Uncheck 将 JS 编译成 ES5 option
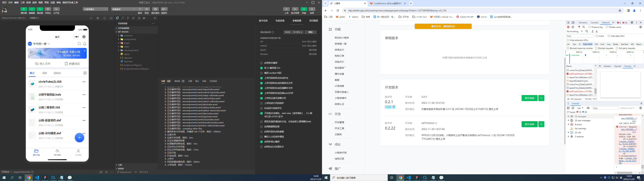 [x=261, y=68]
